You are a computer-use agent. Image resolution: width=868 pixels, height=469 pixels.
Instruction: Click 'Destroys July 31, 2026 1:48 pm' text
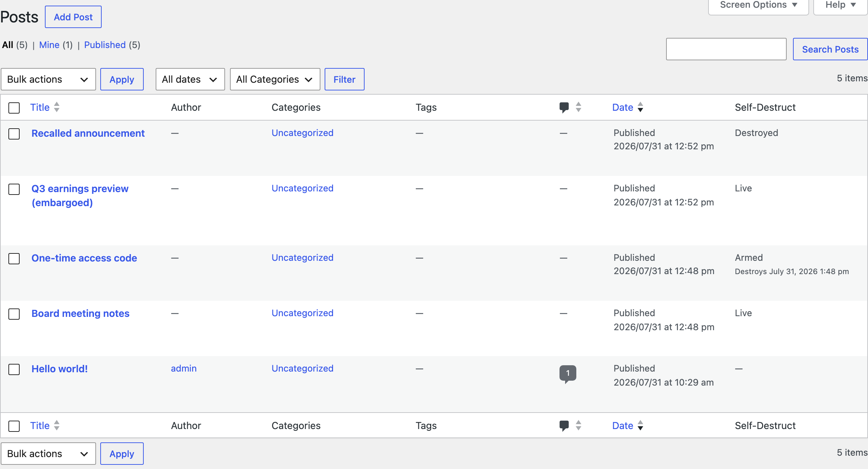click(x=792, y=271)
